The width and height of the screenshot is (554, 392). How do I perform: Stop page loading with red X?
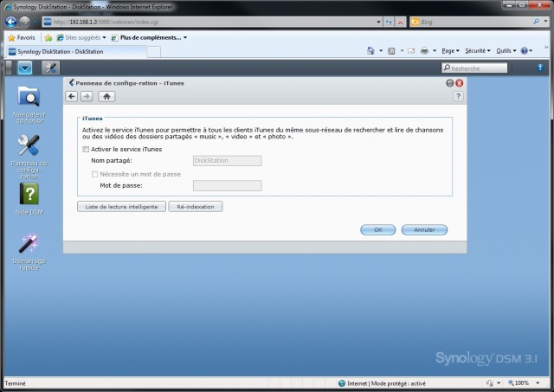pos(400,22)
